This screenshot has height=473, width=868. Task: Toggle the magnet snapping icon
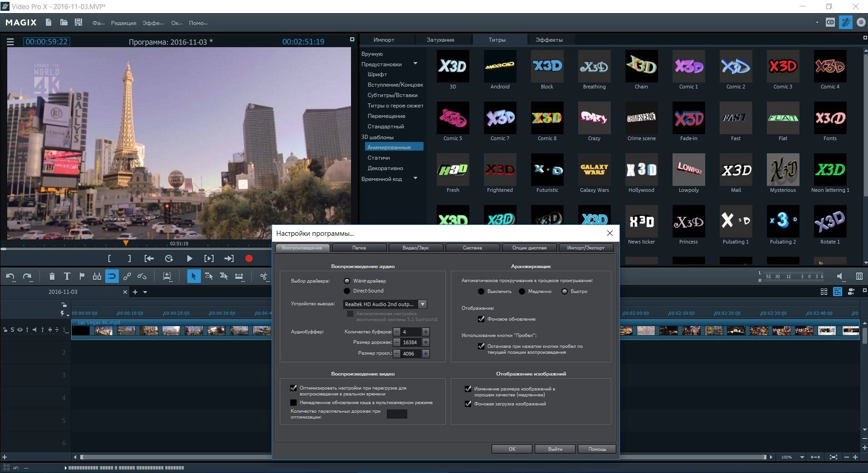[x=112, y=276]
